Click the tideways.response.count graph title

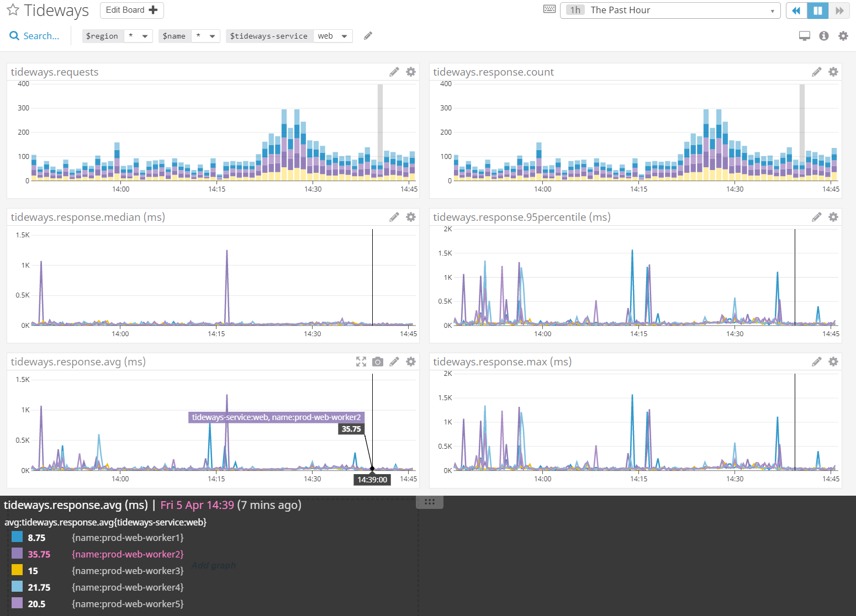493,72
